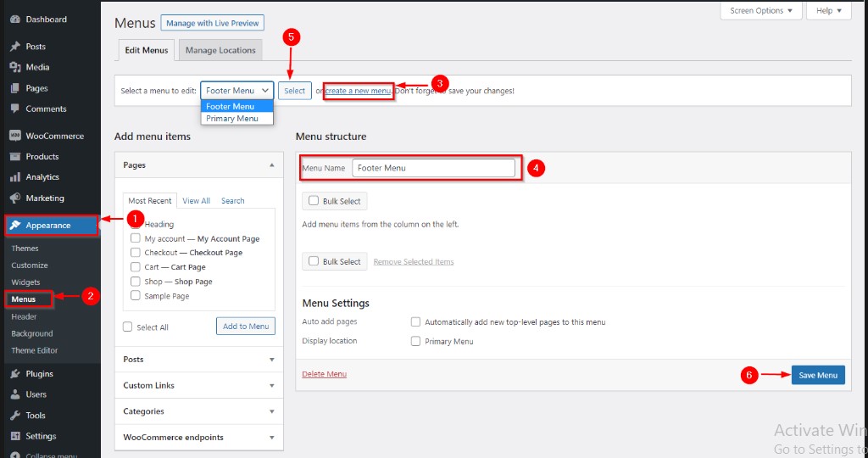The image size is (868, 458).
Task: Check the Checkout page checkbox
Action: (135, 252)
